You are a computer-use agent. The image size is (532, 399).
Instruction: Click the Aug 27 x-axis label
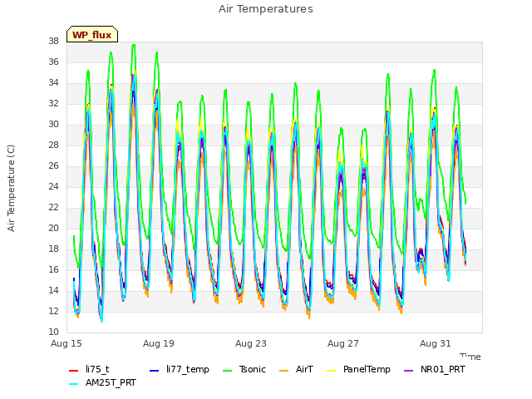coord(343,343)
